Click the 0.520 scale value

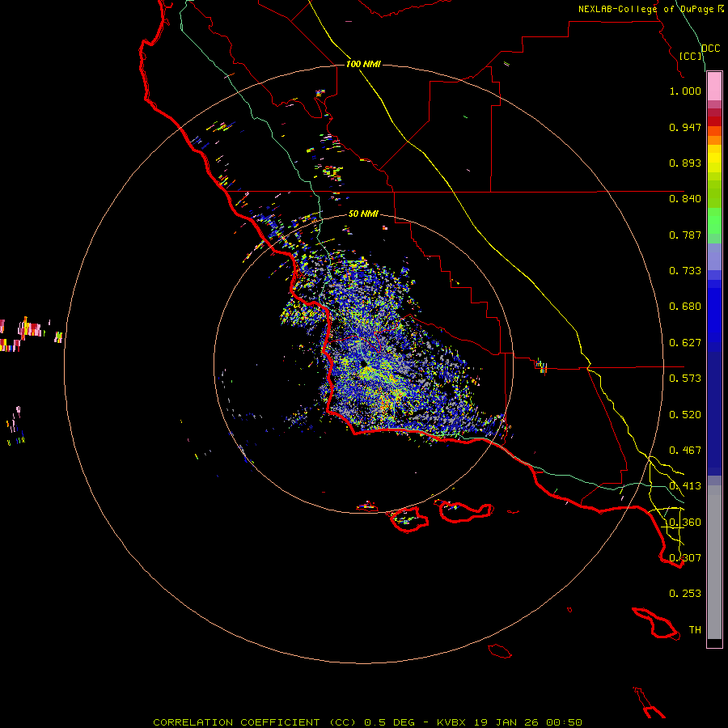(685, 415)
